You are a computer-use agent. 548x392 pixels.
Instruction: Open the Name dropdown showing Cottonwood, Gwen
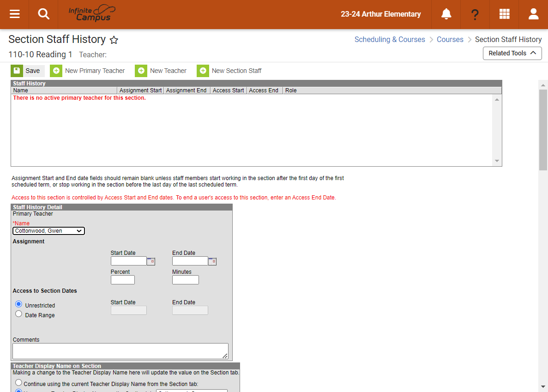tap(48, 230)
